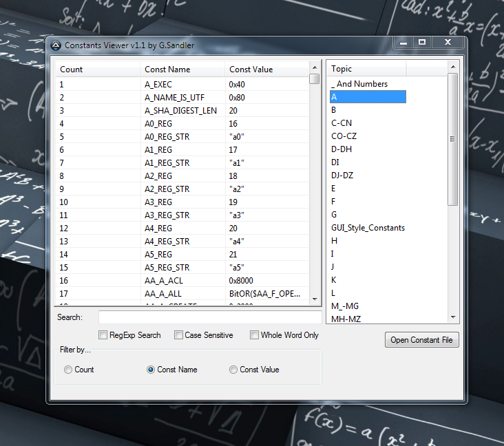Maximize the Constants Viewer window
Screen dimensions: 504x446
tap(422, 43)
